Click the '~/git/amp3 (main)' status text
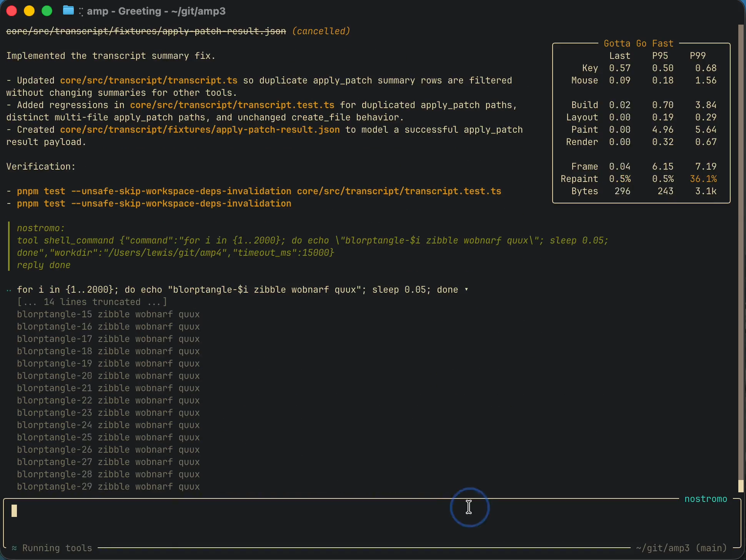 [682, 548]
